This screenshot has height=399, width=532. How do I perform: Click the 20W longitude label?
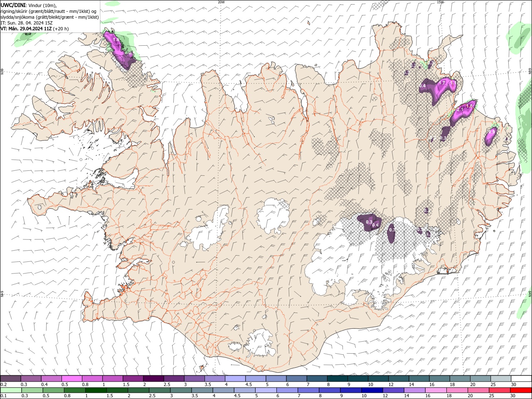pyautogui.click(x=221, y=2)
